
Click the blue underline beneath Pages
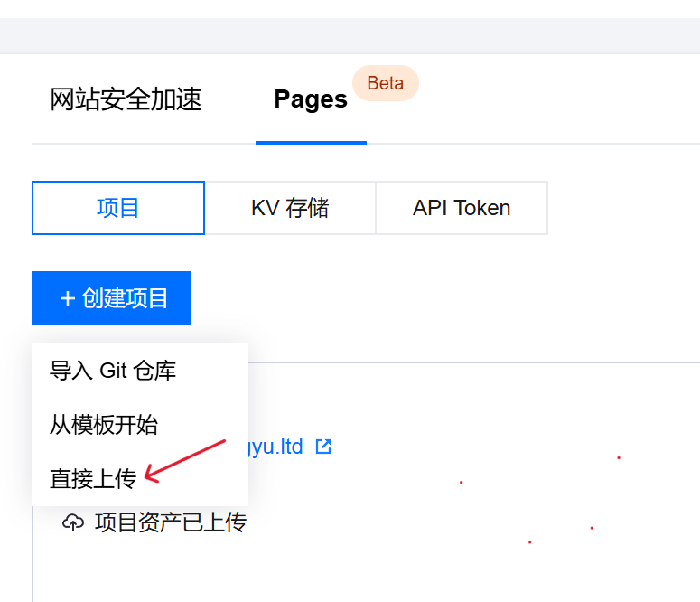pos(311,142)
